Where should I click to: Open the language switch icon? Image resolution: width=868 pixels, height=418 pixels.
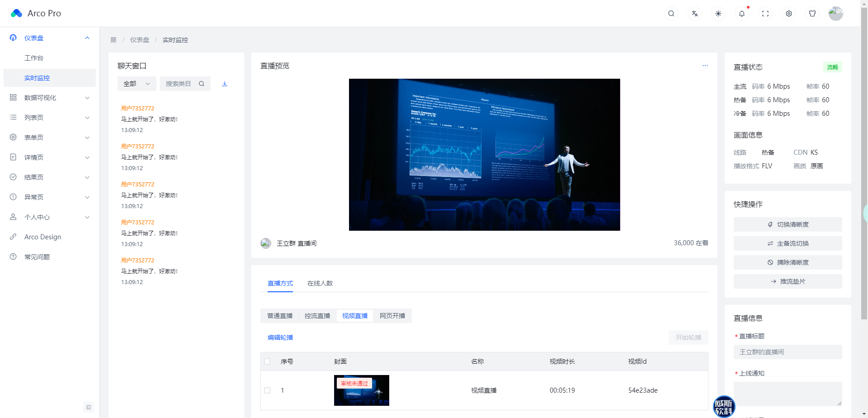[x=695, y=14]
